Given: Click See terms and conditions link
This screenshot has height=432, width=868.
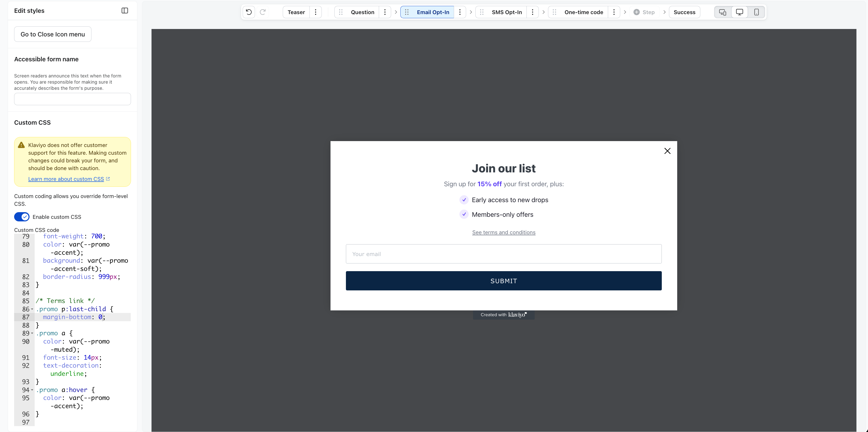Looking at the screenshot, I should [503, 232].
